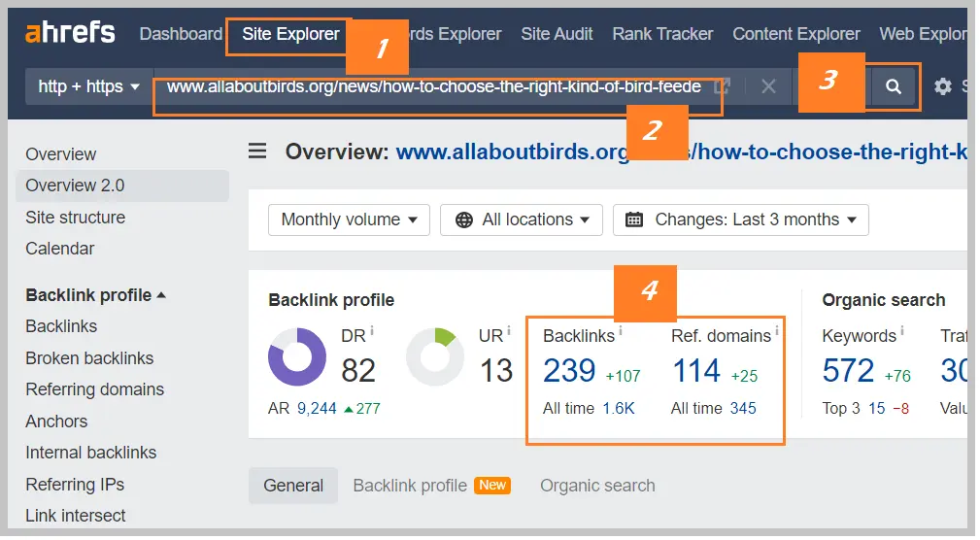Screen dimensions: 980x540
Task: Open Calendar in the sidebar
Action: [59, 249]
